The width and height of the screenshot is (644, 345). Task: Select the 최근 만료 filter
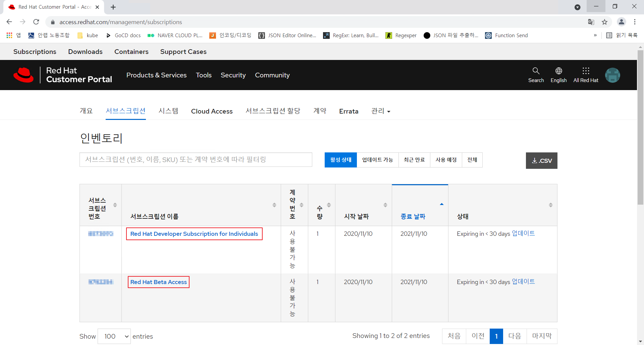point(414,160)
